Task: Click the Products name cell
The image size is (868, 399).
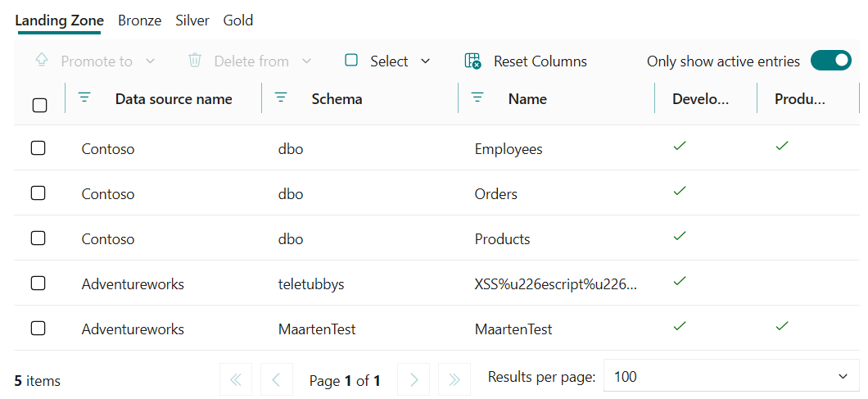Action: point(502,239)
